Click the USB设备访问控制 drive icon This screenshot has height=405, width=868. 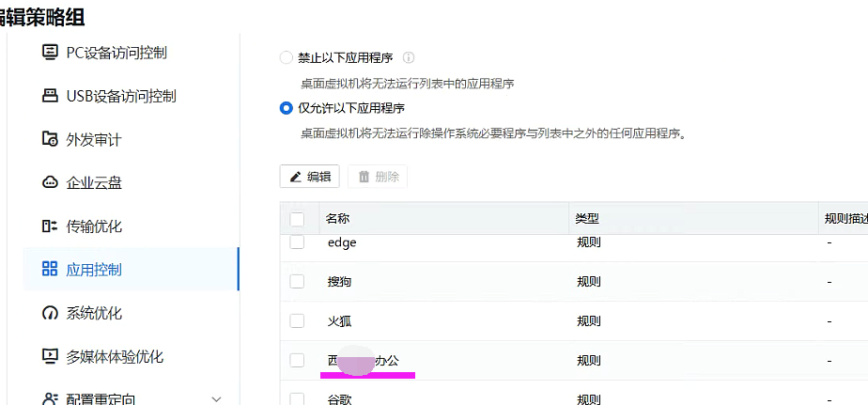[x=50, y=95]
